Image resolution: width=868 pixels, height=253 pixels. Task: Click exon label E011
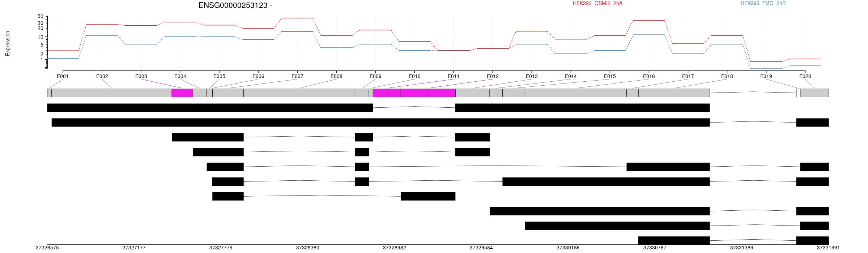pos(454,76)
